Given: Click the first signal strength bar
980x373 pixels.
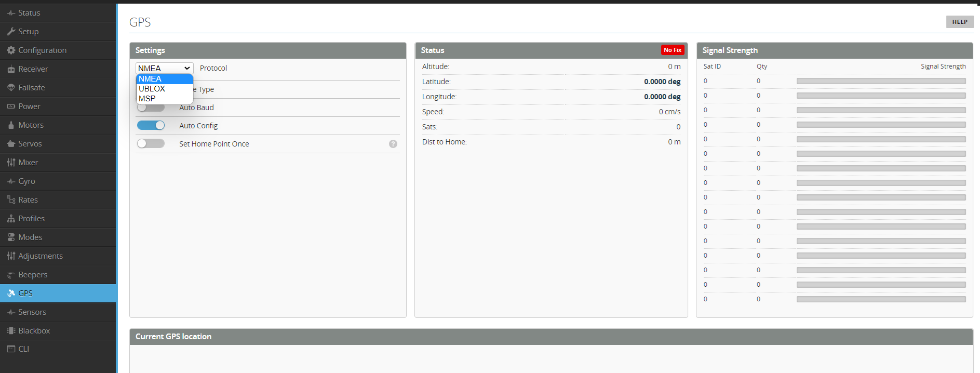Looking at the screenshot, I should coord(881,81).
